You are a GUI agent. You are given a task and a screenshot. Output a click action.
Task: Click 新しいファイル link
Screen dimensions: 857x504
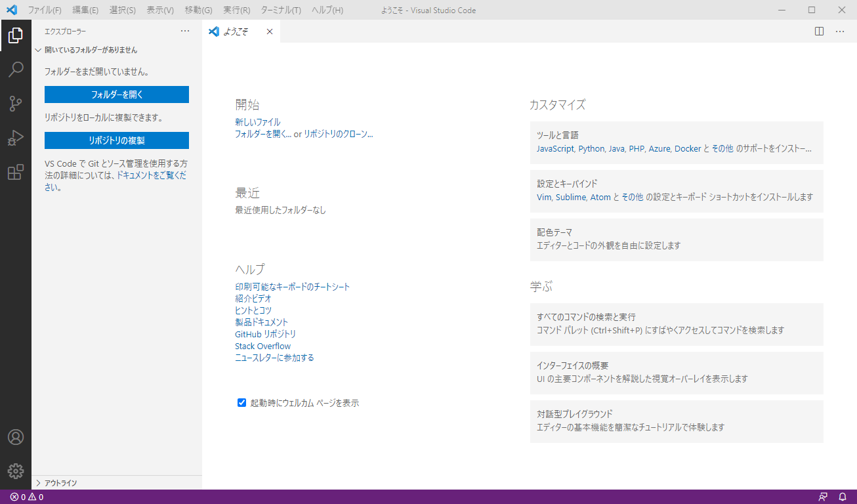pos(258,122)
